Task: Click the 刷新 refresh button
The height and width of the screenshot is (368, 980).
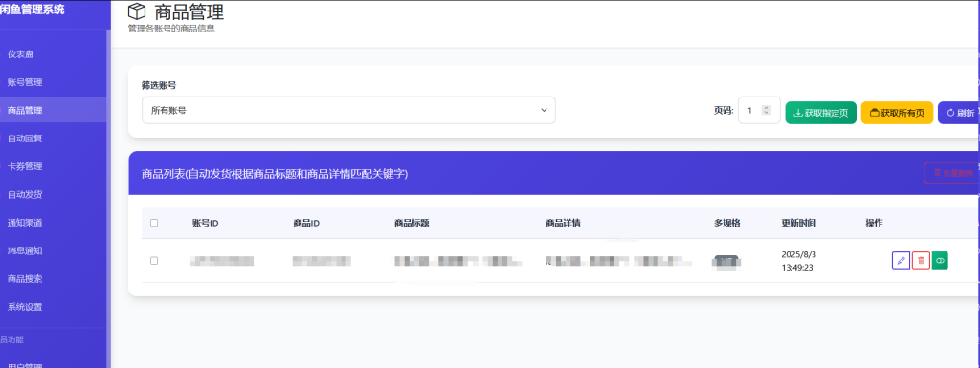Action: pos(959,113)
